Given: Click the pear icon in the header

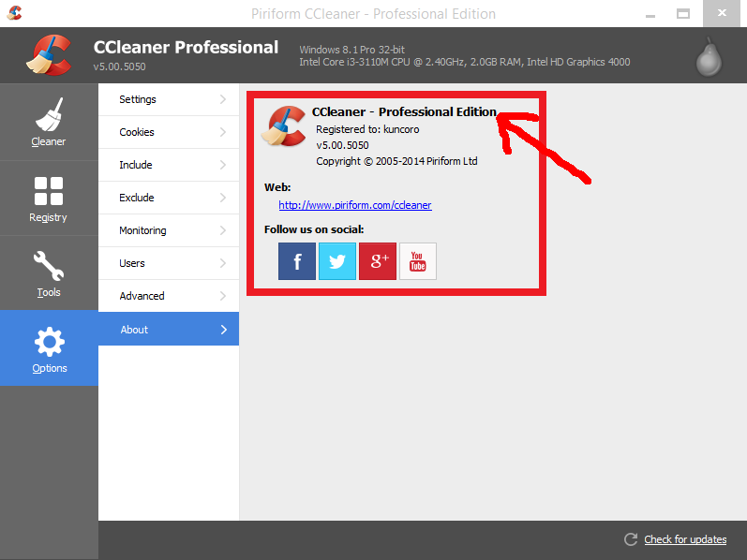Looking at the screenshot, I should tap(709, 57).
